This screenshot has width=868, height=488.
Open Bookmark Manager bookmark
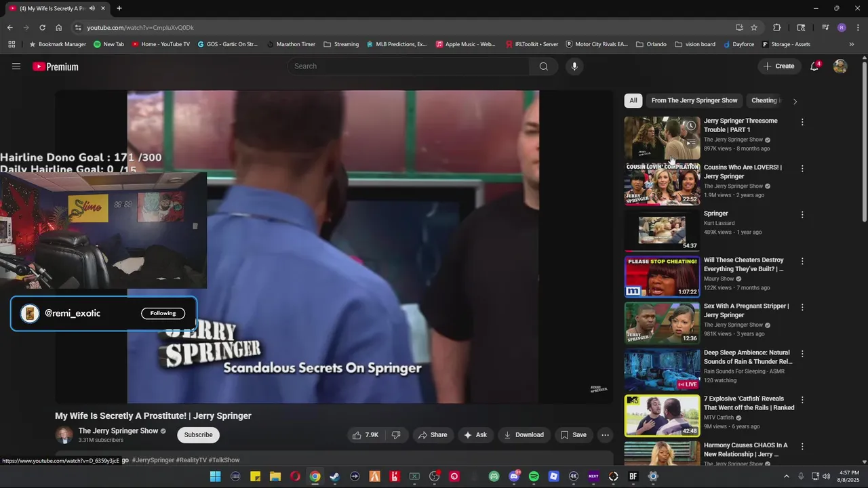tap(57, 44)
